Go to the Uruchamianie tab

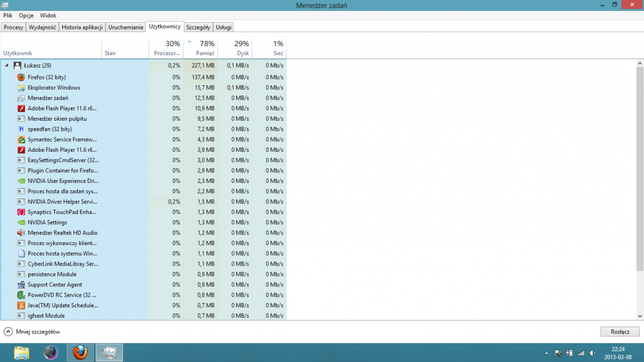(126, 27)
